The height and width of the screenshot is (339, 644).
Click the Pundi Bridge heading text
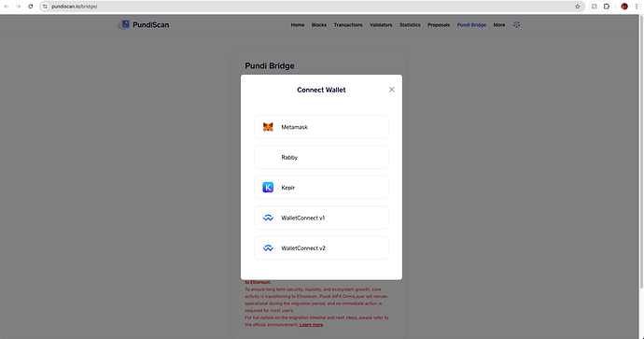(x=270, y=65)
